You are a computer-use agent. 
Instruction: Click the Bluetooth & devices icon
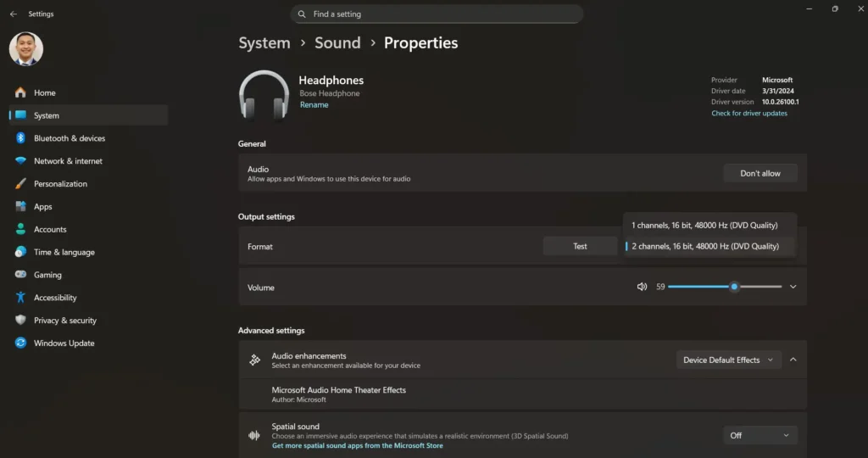pos(20,138)
